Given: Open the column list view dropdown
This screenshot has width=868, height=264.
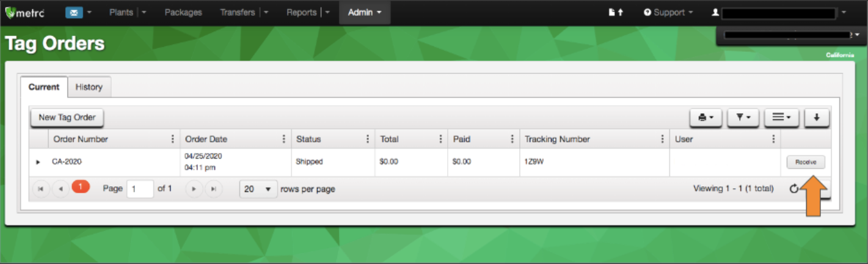Looking at the screenshot, I should 781,117.
